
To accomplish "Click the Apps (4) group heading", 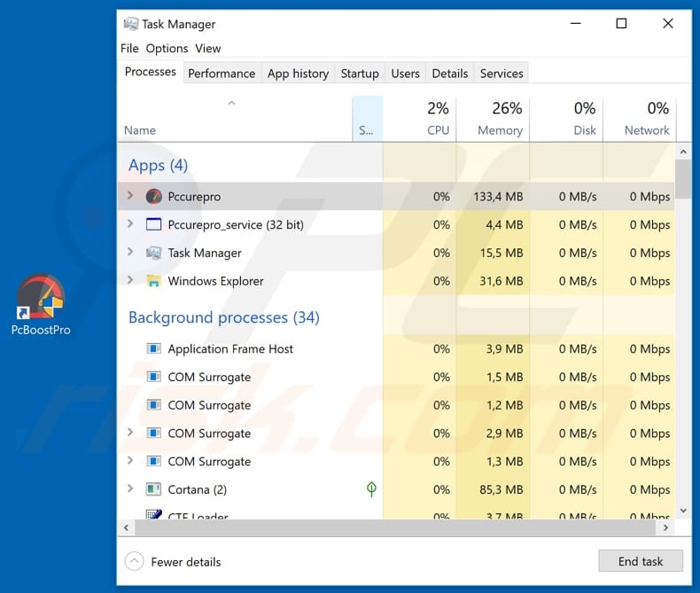I will (158, 165).
